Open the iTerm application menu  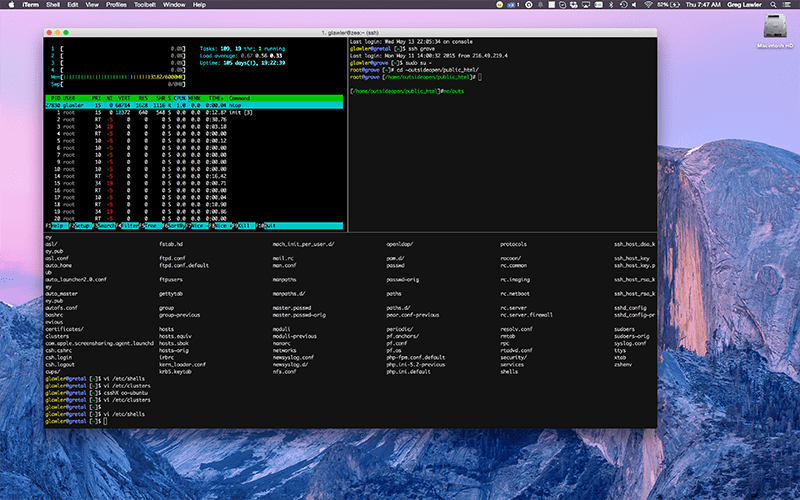(x=31, y=5)
